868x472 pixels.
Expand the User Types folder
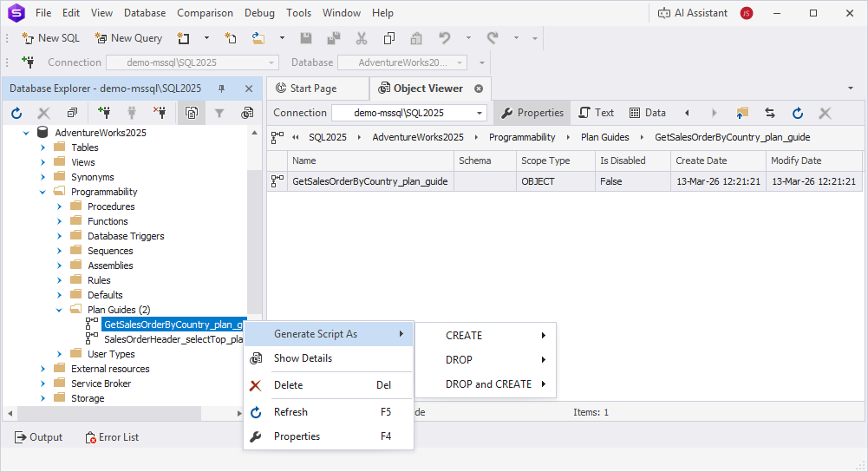[59, 354]
